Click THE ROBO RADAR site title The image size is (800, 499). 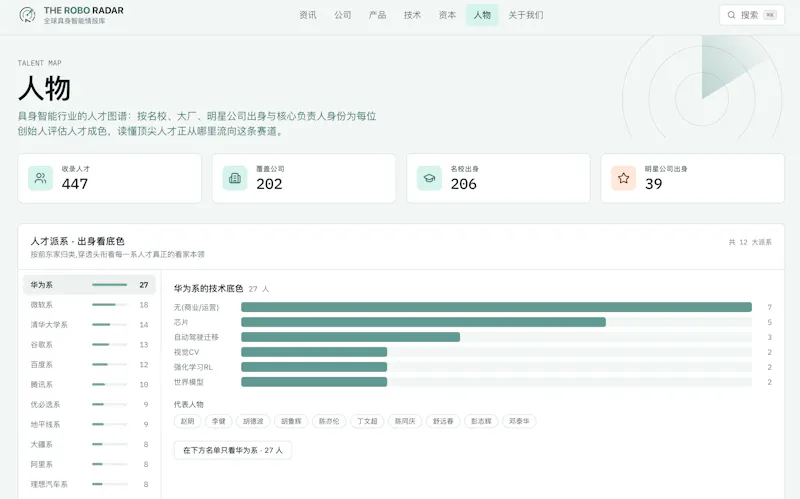[x=84, y=10]
